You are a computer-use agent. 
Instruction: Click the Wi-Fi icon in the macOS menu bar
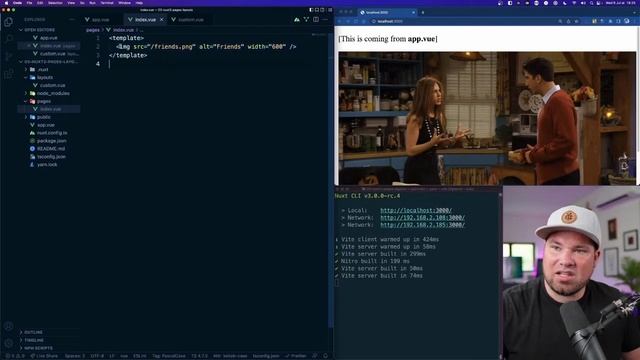point(574,3)
